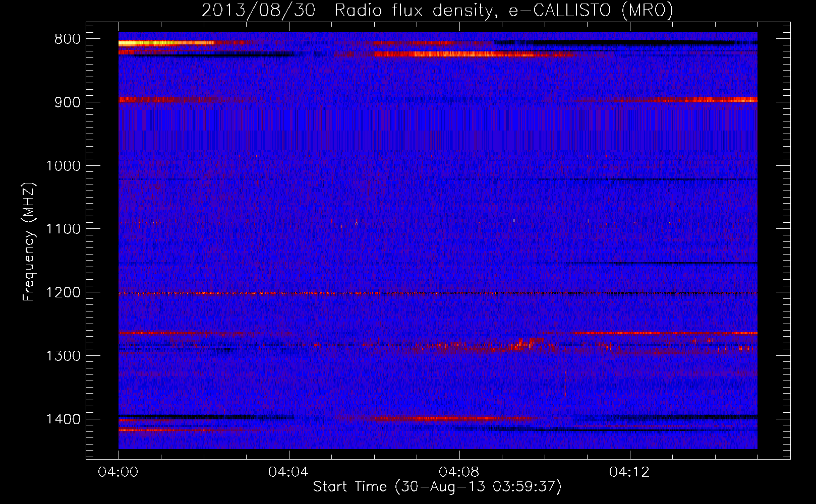Screen dimensions: 816x504
Task: Click the 04:00 time tick label
Action: 118,472
